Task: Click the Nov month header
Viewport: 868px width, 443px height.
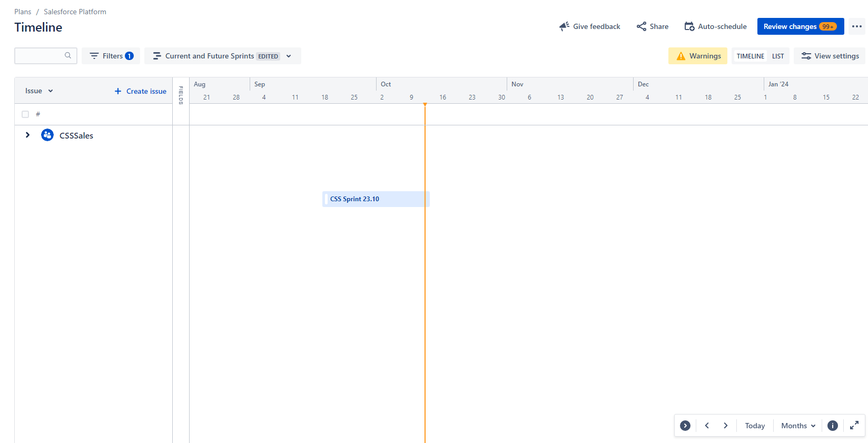Action: [x=517, y=84]
